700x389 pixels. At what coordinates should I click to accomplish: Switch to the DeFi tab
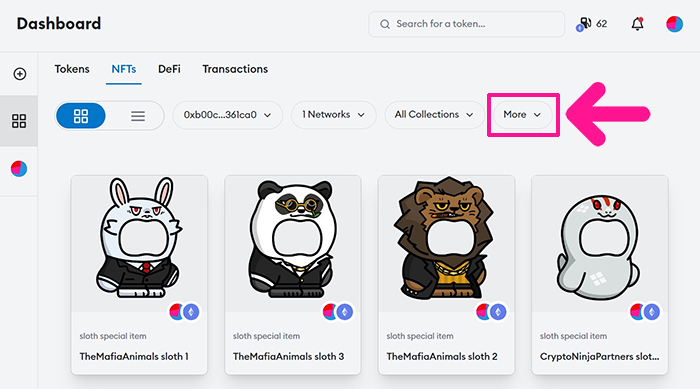coord(169,69)
